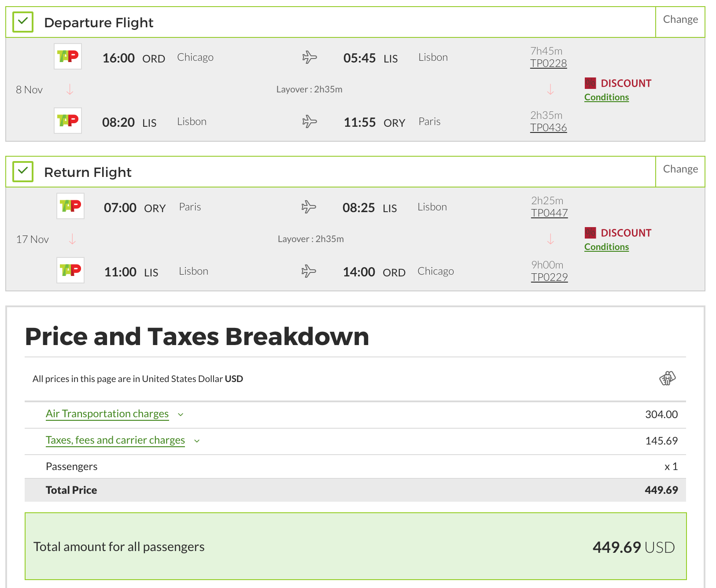This screenshot has height=588, width=716.
Task: Click the chevron next to Air Transportation charges
Action: pyautogui.click(x=181, y=415)
